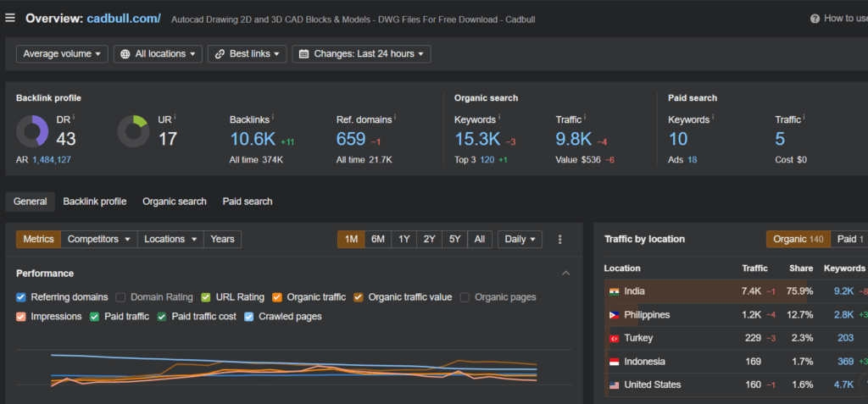Select 1Y time range
868x404 pixels.
tap(404, 239)
